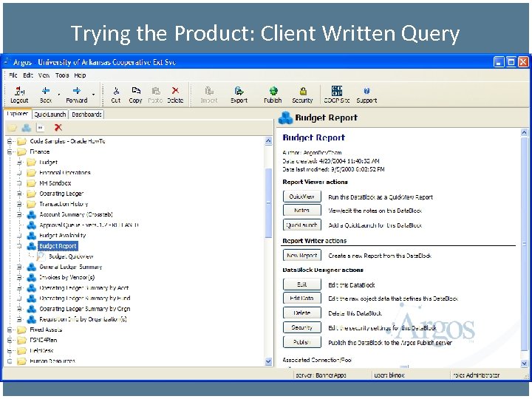The height and width of the screenshot is (399, 532).
Task: Click the tree panel scroll up arrow
Action: click(x=268, y=141)
